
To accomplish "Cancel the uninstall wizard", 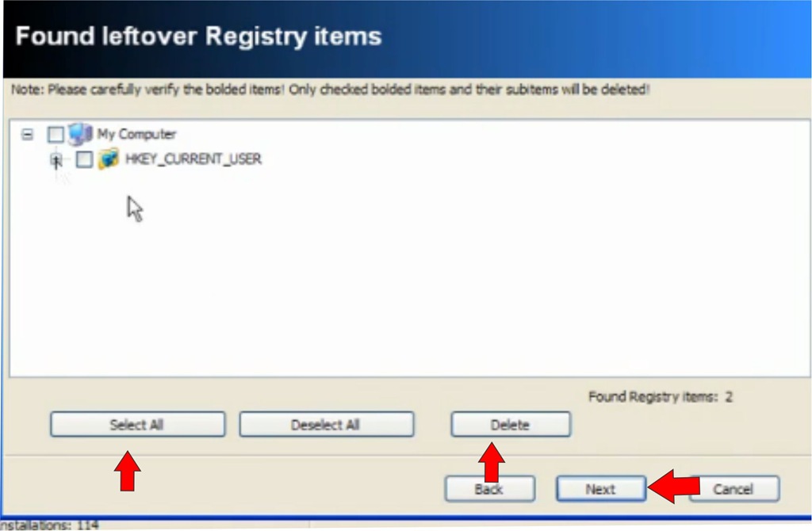I will click(734, 488).
